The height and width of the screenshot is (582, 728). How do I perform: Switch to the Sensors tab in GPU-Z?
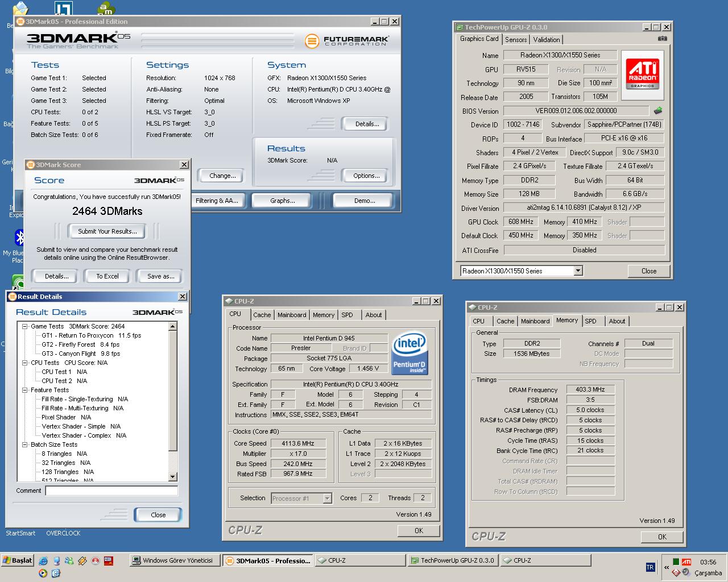516,40
